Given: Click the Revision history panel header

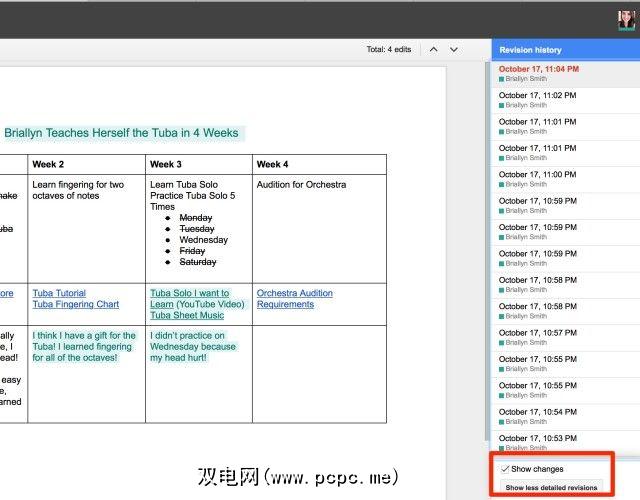Looking at the screenshot, I should tap(566, 50).
